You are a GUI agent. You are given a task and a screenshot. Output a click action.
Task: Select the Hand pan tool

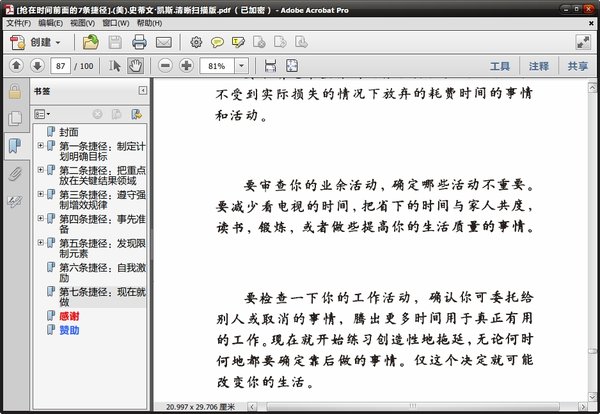click(135, 65)
